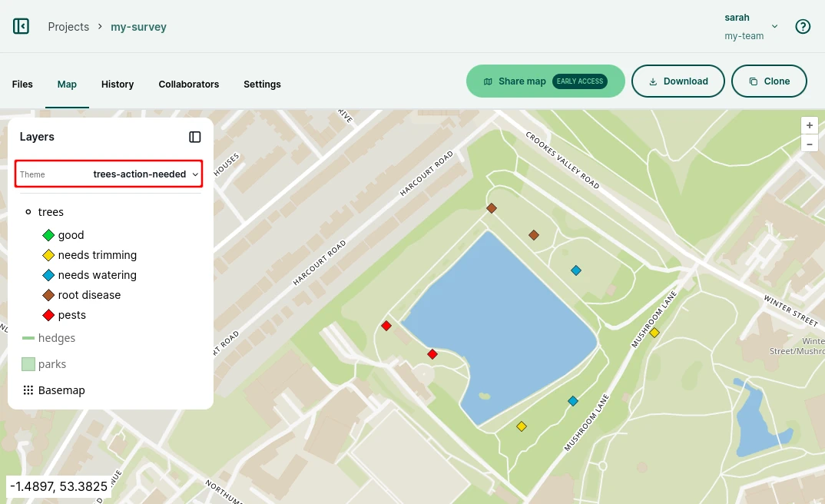Click the map icon in Share map button

click(x=488, y=81)
